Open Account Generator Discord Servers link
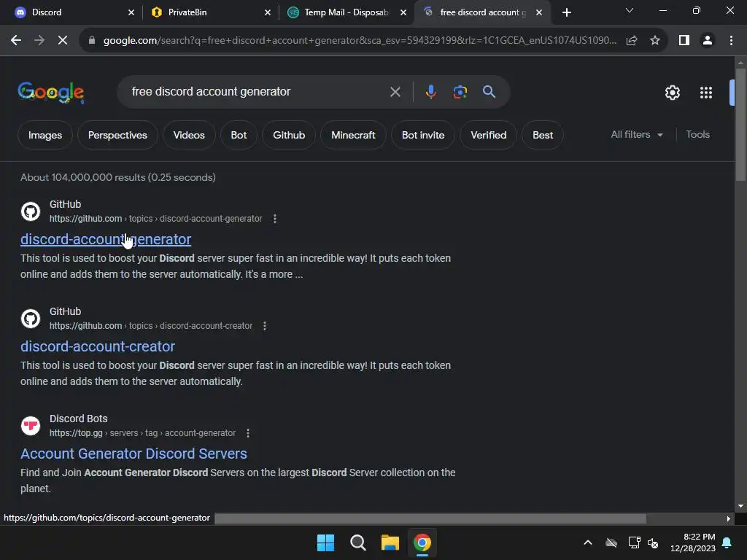Image resolution: width=747 pixels, height=560 pixels. tap(134, 454)
